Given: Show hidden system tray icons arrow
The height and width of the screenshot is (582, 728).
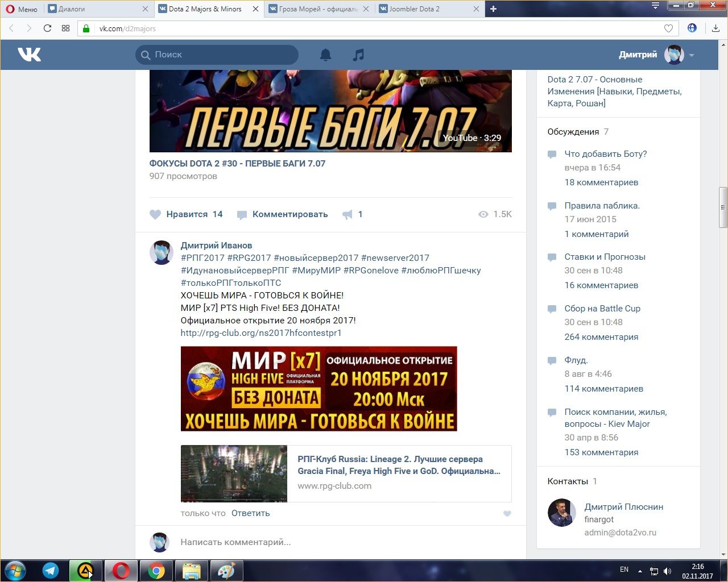Looking at the screenshot, I should [x=640, y=571].
